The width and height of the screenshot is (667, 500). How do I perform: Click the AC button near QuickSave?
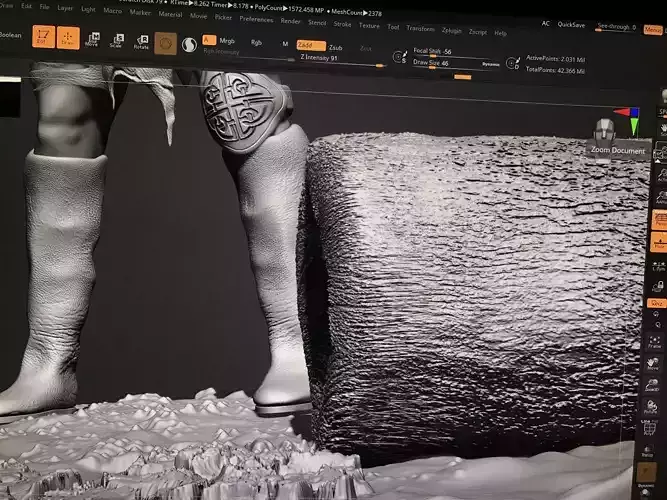pyautogui.click(x=545, y=23)
